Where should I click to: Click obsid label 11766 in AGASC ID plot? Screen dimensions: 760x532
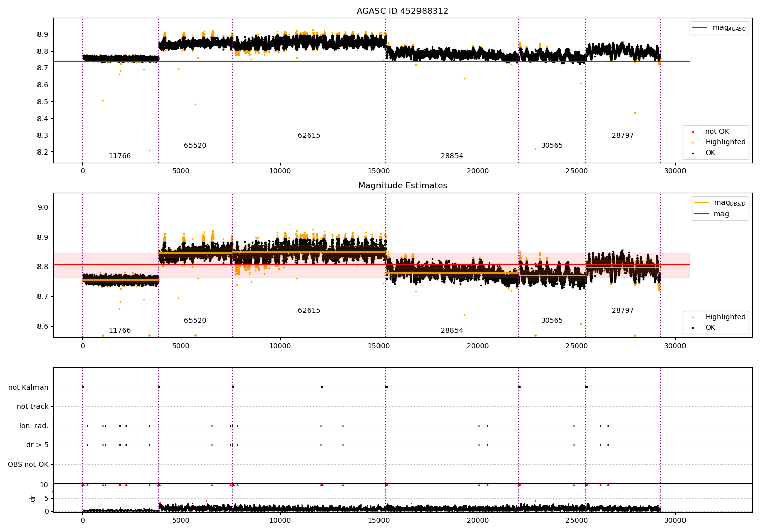[x=120, y=156]
